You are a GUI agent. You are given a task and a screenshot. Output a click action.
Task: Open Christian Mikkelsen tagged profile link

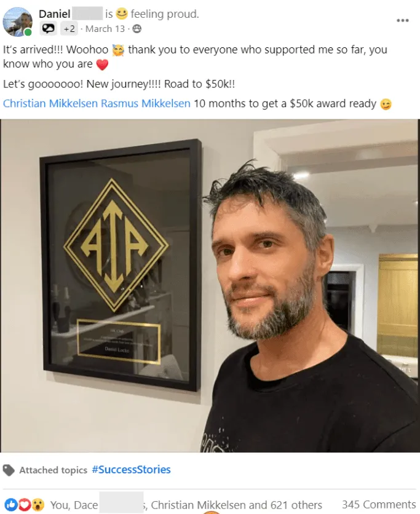coord(50,103)
